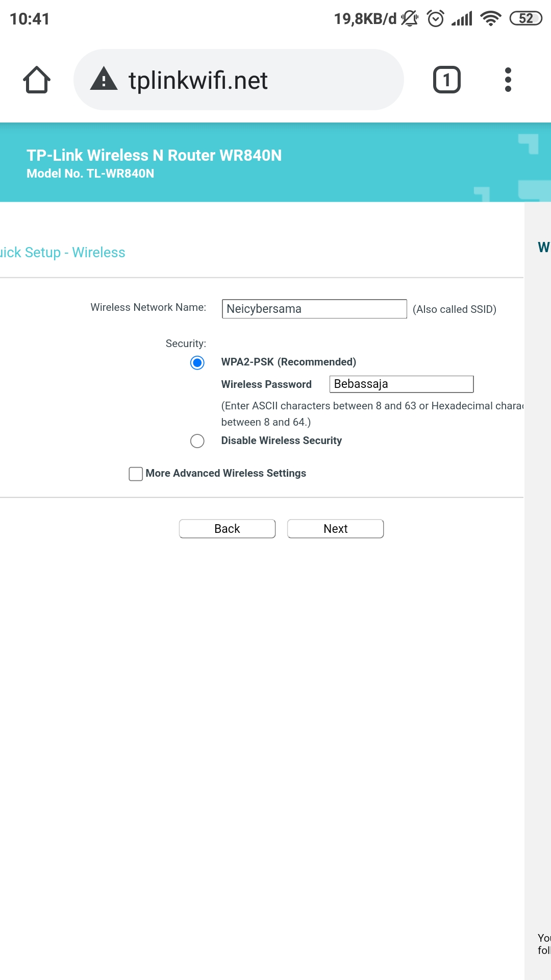Select Disable Wireless Security radio button

click(197, 441)
